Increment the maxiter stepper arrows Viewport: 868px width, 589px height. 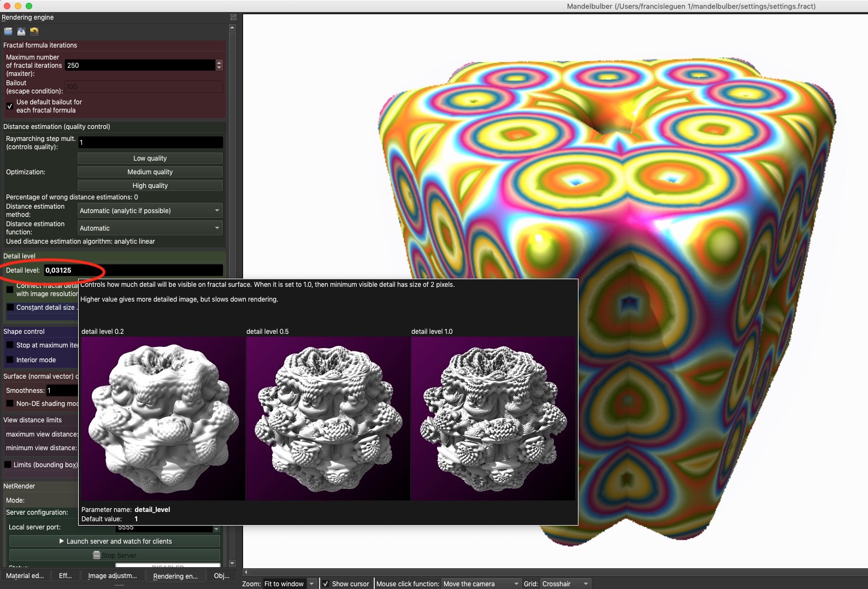click(219, 62)
